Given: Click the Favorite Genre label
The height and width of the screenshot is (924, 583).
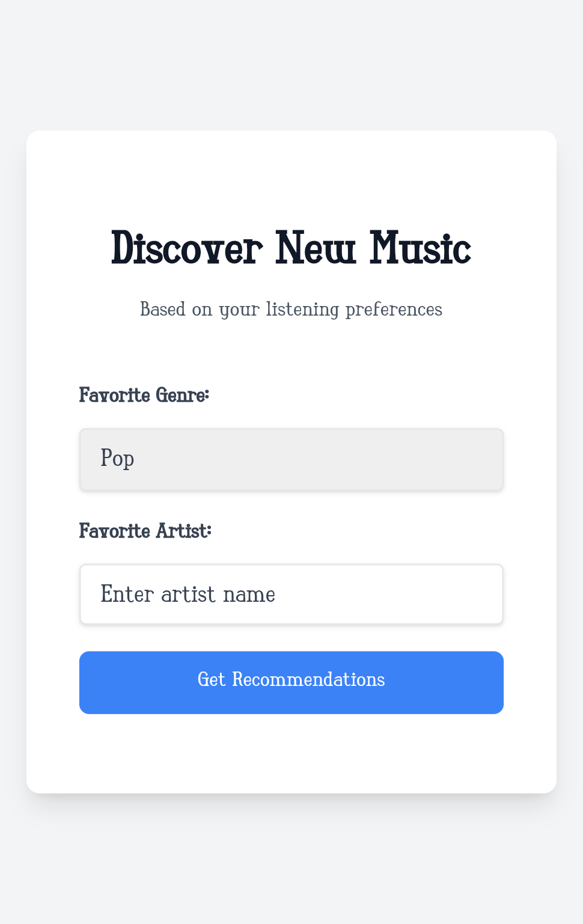Looking at the screenshot, I should pyautogui.click(x=144, y=396).
